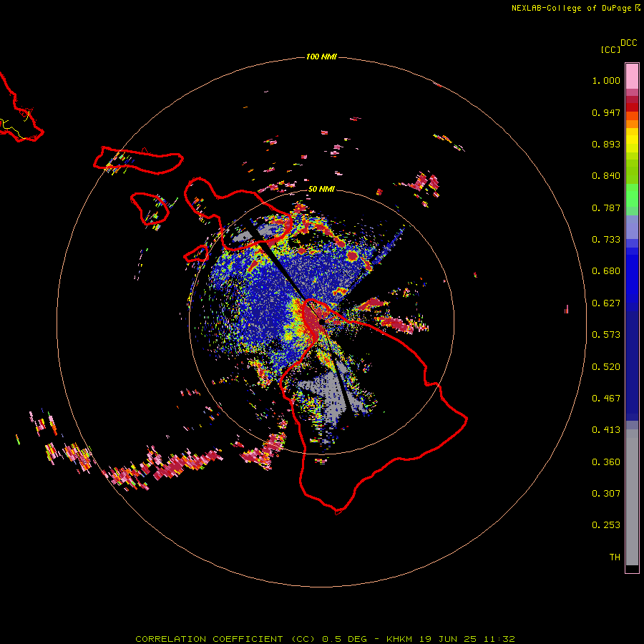This screenshot has width=644, height=644.
Task: Select the 0.733 scale value
Action: pyautogui.click(x=606, y=240)
